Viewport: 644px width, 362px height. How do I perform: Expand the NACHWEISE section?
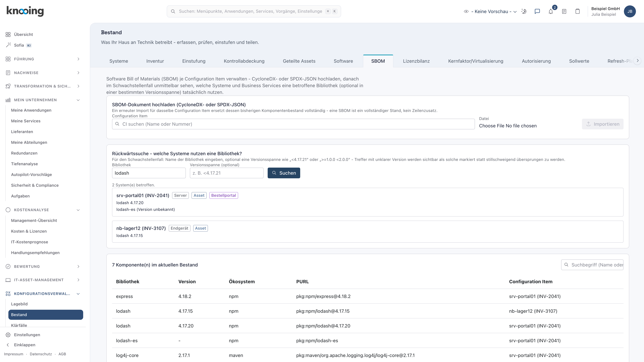pos(42,73)
